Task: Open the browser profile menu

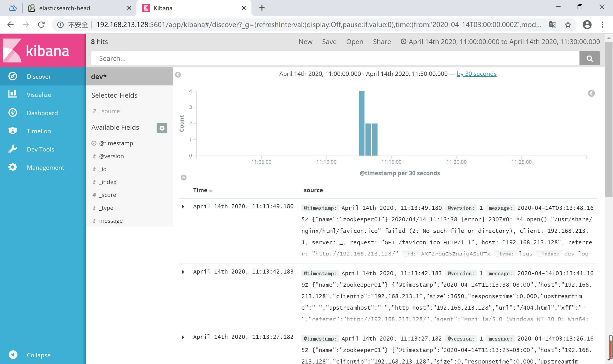Action: point(587,24)
